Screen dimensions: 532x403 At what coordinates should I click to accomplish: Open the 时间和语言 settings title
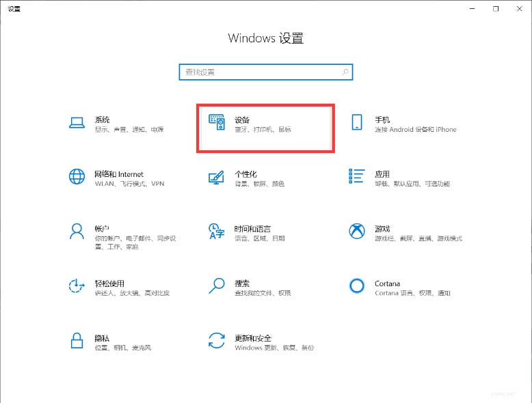point(253,229)
